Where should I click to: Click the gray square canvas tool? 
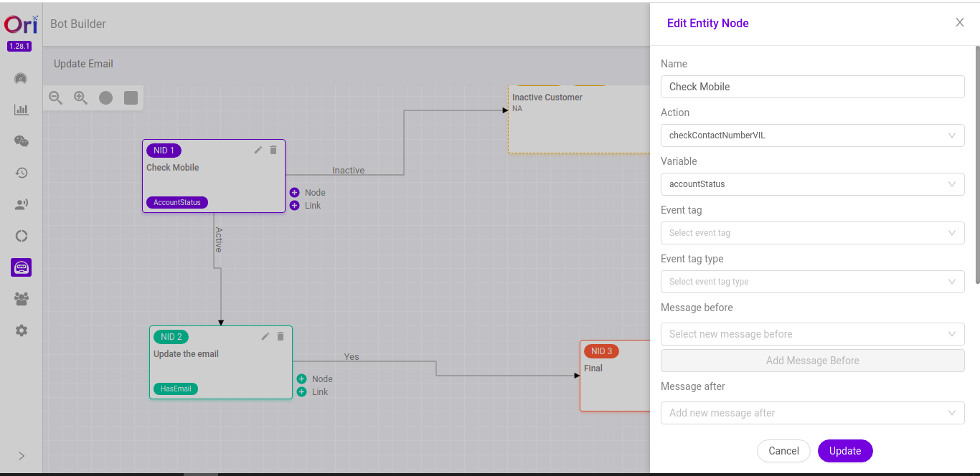pyautogui.click(x=131, y=98)
